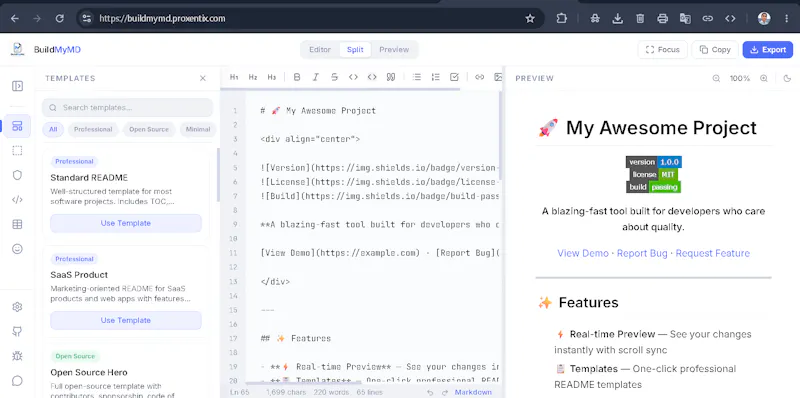Click the browser address bar URL
This screenshot has height=398, width=800.
(x=162, y=18)
